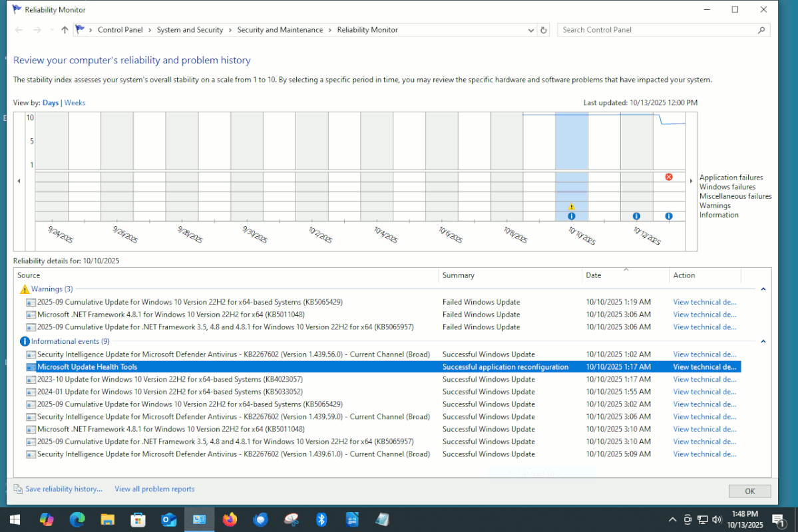Open the recent locations dropdown arrow
The height and width of the screenshot is (532, 798).
click(51, 30)
